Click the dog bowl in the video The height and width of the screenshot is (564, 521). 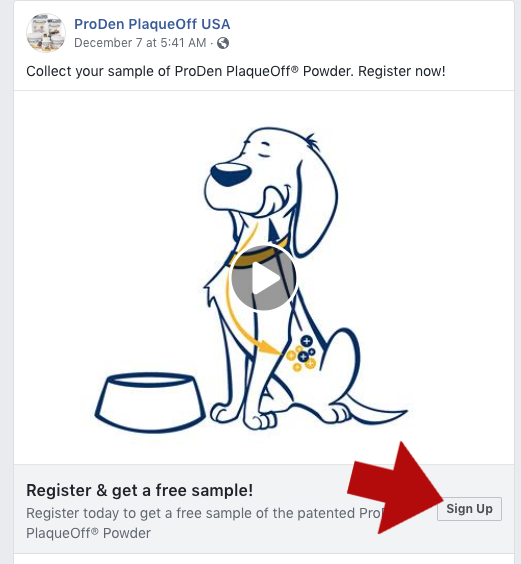[150, 402]
